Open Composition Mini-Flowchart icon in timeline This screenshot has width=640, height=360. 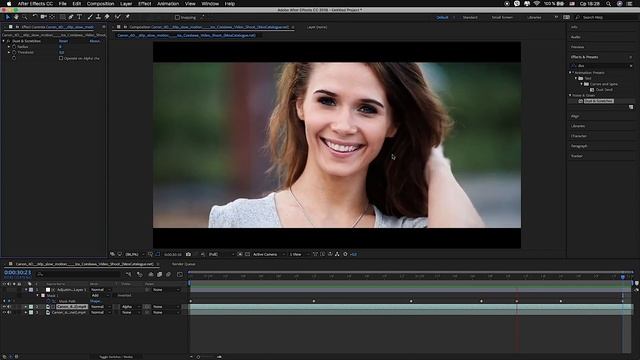click(129, 274)
